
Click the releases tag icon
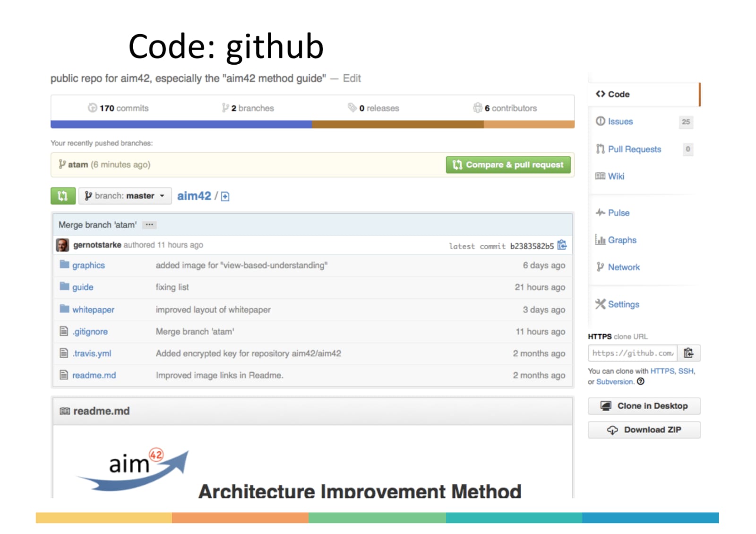click(352, 107)
